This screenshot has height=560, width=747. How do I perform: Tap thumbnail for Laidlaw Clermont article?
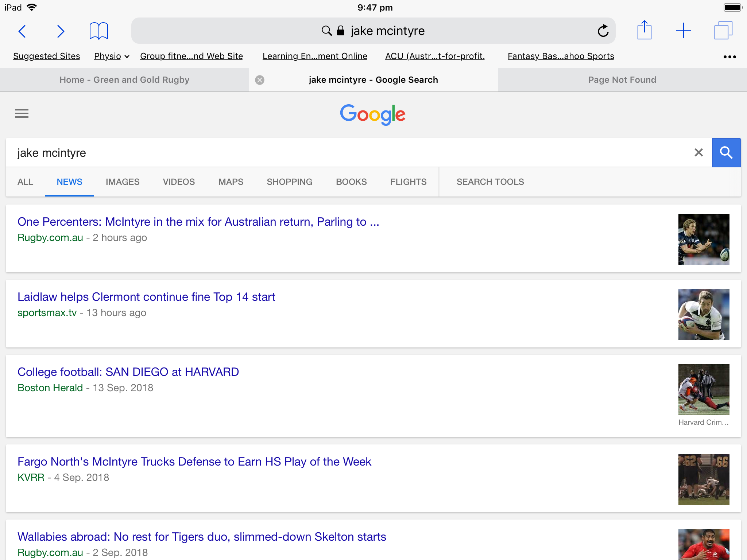click(704, 315)
